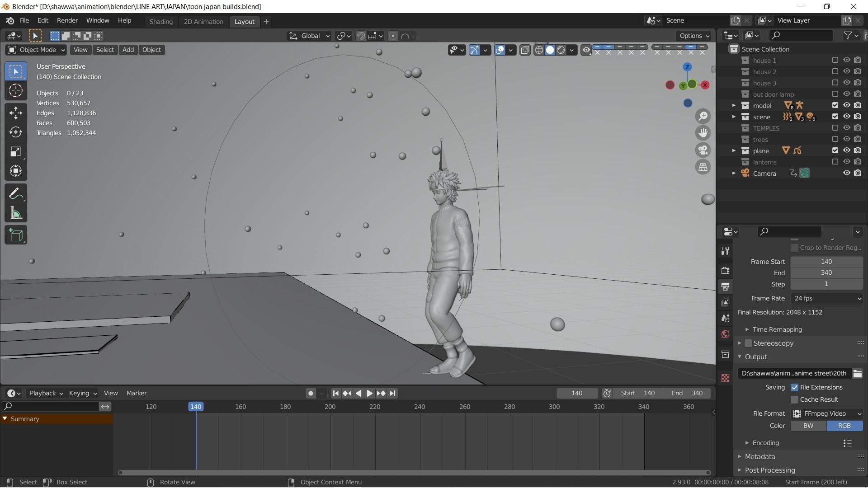Activate the Select Box tool
The width and height of the screenshot is (868, 488).
coord(16,71)
